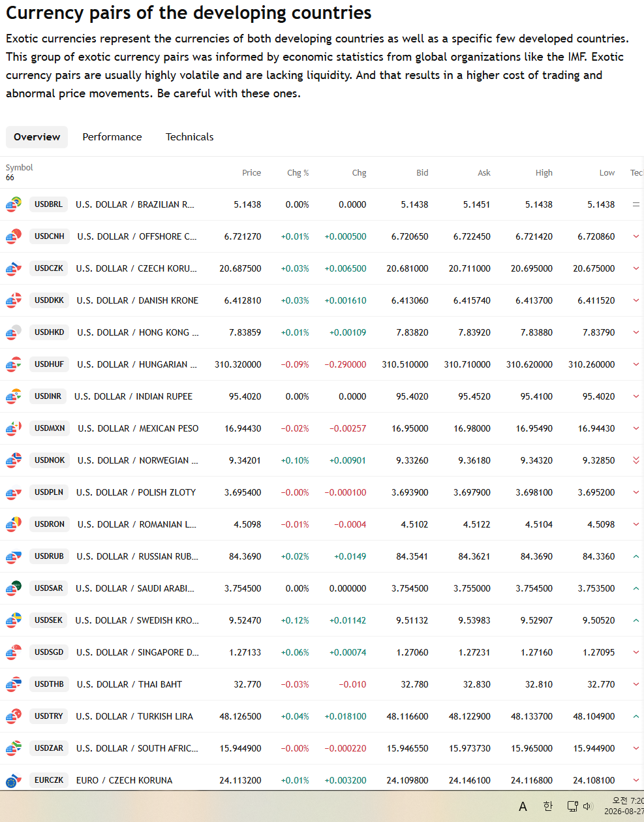Click the USDCZK flag pair icon

click(x=14, y=268)
